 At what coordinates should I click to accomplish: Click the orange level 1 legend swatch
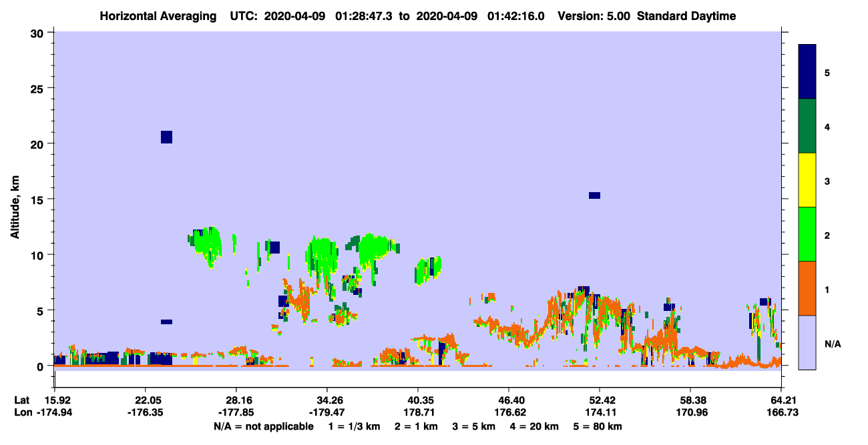click(807, 288)
